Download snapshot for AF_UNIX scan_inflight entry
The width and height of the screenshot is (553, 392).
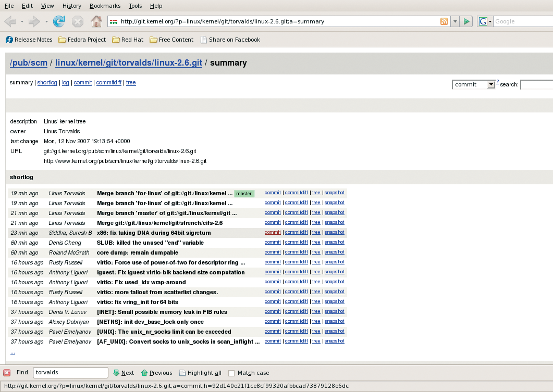pyautogui.click(x=334, y=341)
